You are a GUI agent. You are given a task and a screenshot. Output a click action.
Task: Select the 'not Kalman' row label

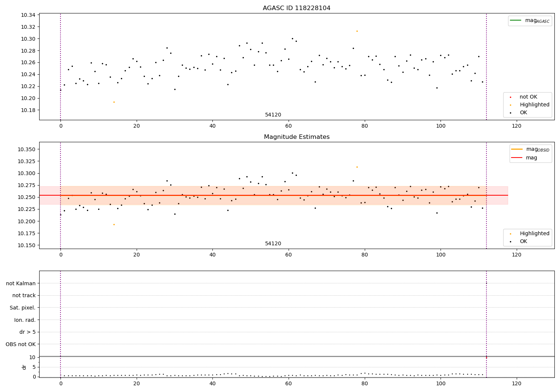[21, 283]
